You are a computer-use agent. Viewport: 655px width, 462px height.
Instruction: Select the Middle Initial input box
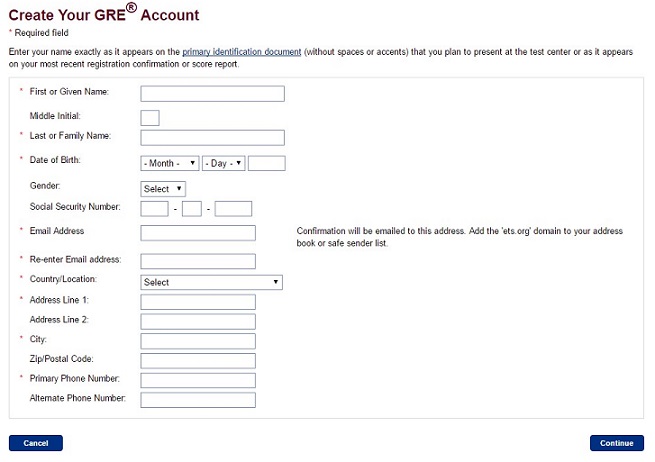tap(150, 118)
